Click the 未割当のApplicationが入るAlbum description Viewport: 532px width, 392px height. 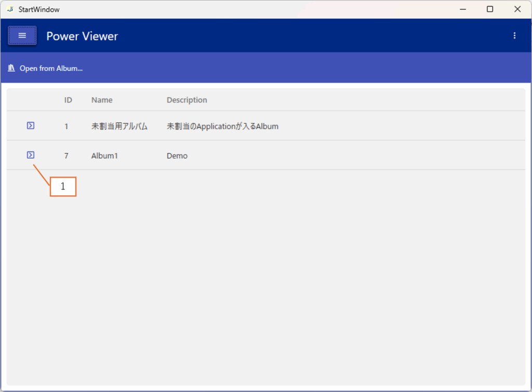(x=222, y=126)
